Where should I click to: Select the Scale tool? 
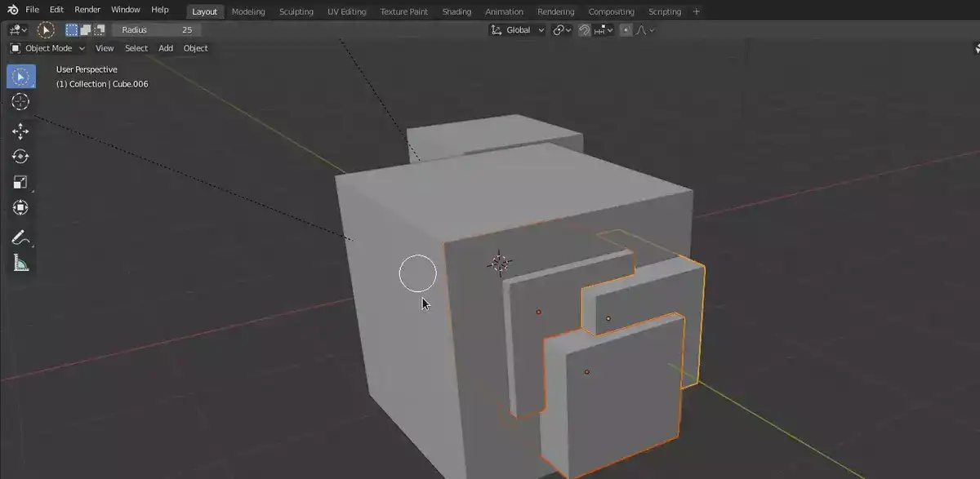coord(21,182)
